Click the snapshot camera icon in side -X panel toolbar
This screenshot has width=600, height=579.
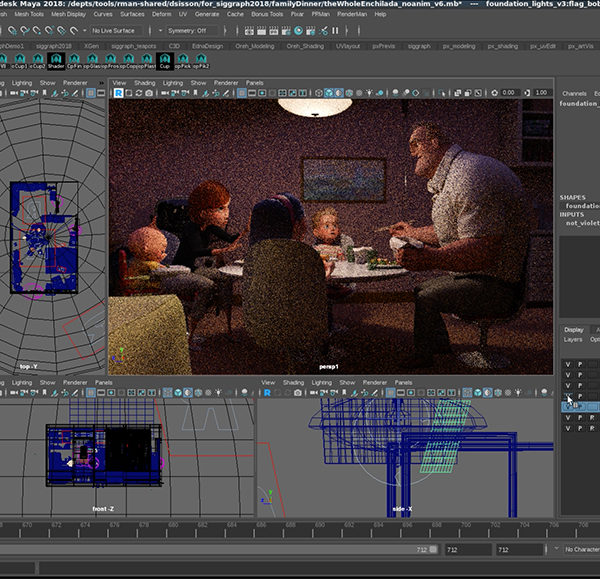pyautogui.click(x=297, y=393)
